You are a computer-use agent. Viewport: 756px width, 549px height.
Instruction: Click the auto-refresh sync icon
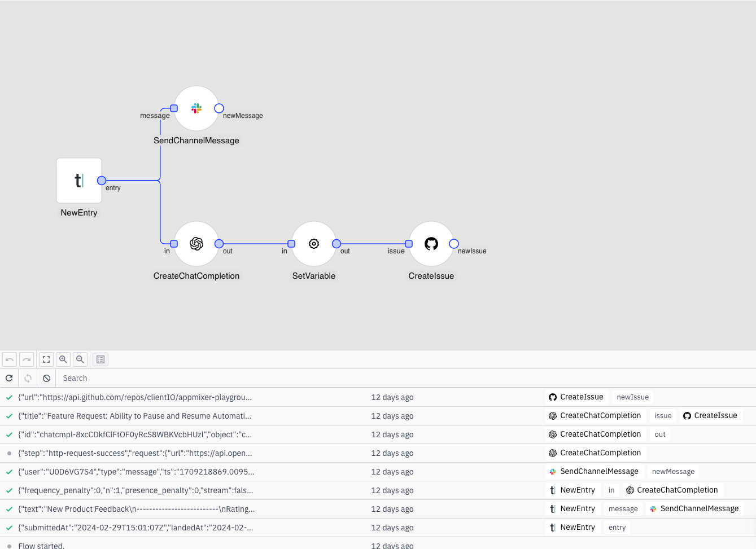coord(28,378)
